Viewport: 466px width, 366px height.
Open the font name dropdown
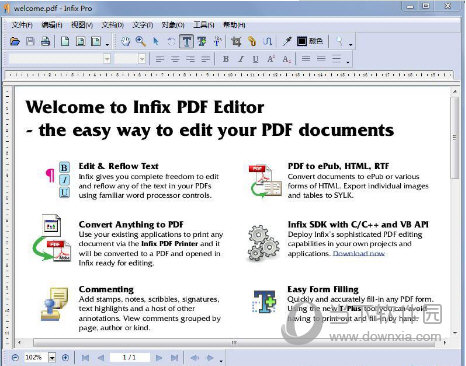pos(107,59)
